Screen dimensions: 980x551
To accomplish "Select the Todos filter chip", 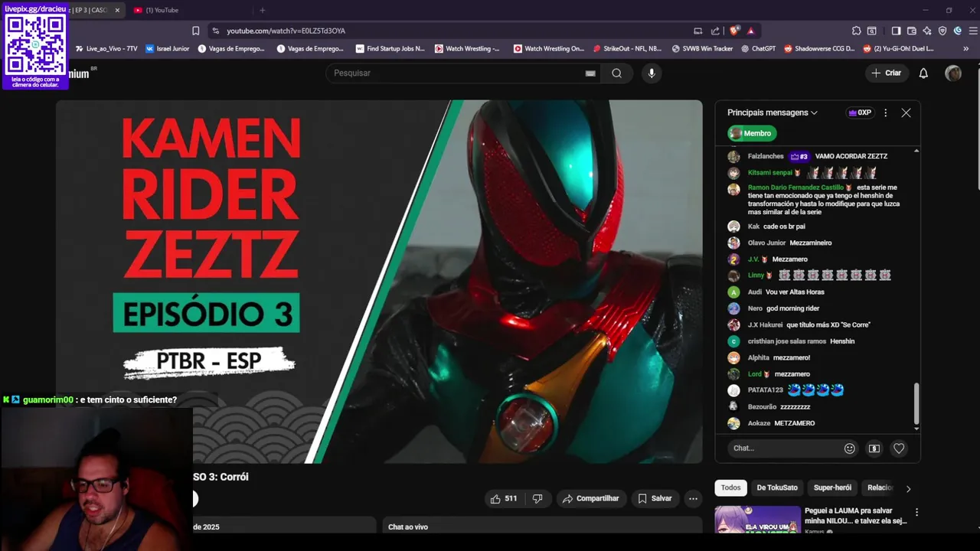I will coord(731,487).
